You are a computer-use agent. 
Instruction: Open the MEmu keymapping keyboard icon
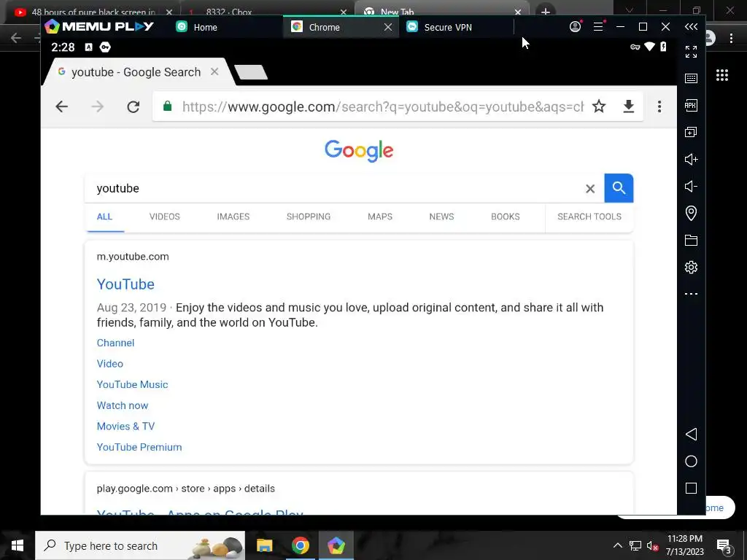pos(691,79)
